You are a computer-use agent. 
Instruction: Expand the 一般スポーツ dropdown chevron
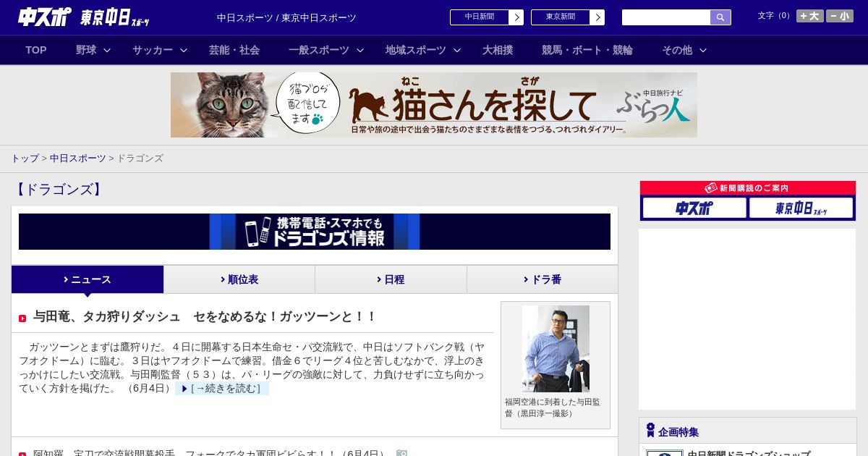[x=360, y=50]
